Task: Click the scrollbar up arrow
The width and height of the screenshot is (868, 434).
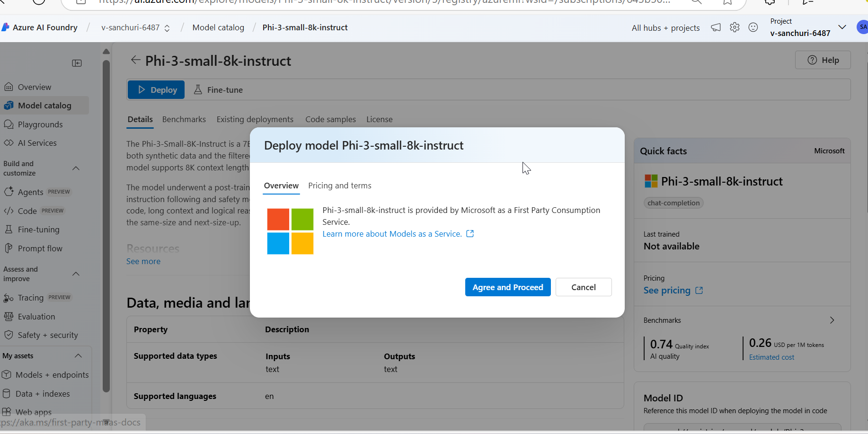Action: [x=106, y=51]
